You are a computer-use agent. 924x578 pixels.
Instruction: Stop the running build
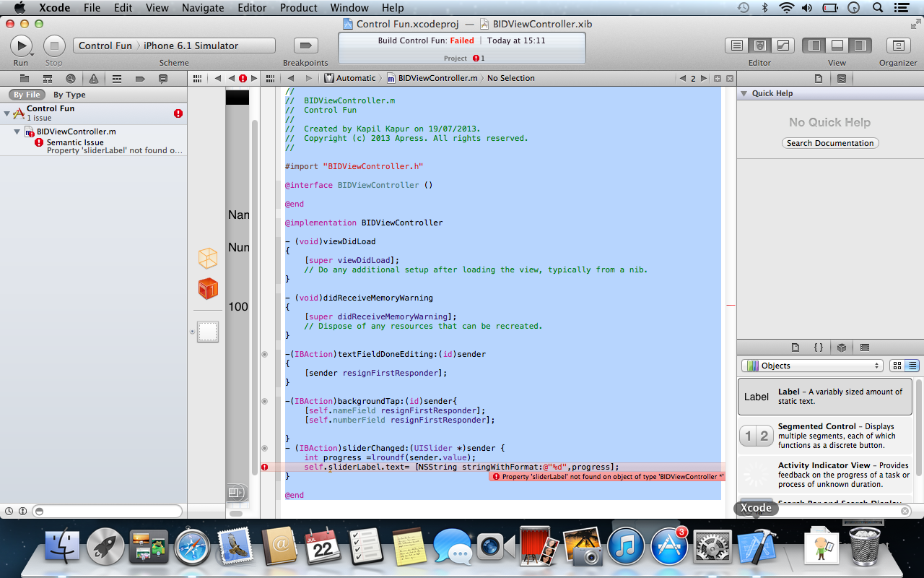coord(54,46)
